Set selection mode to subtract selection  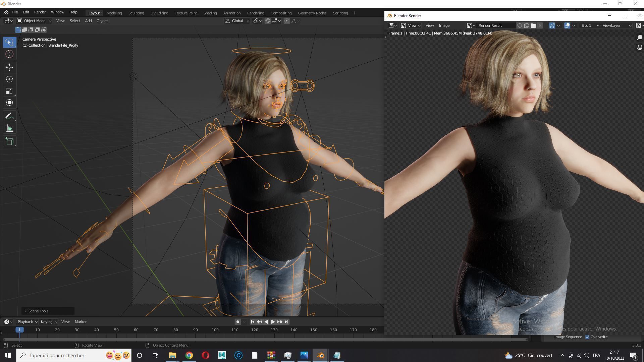(31, 30)
